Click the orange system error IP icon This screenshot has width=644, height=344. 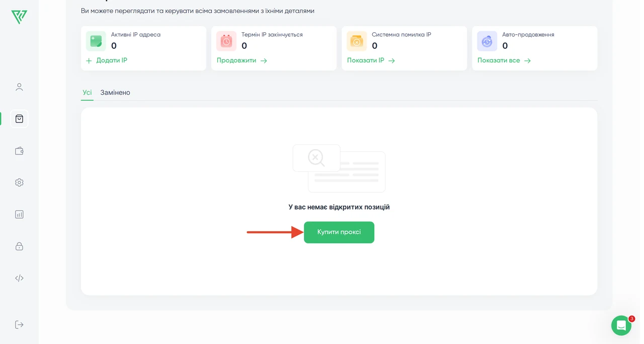[x=357, y=41]
